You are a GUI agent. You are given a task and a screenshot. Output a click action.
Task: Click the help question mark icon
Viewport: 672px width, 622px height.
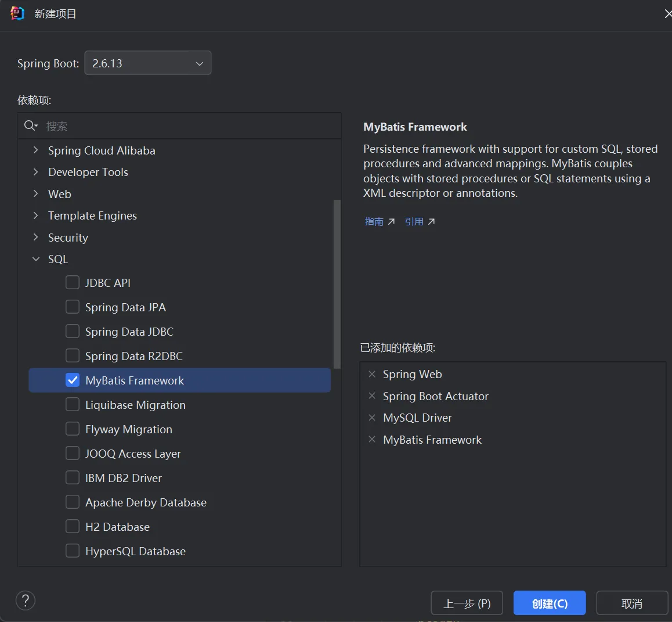(26, 601)
